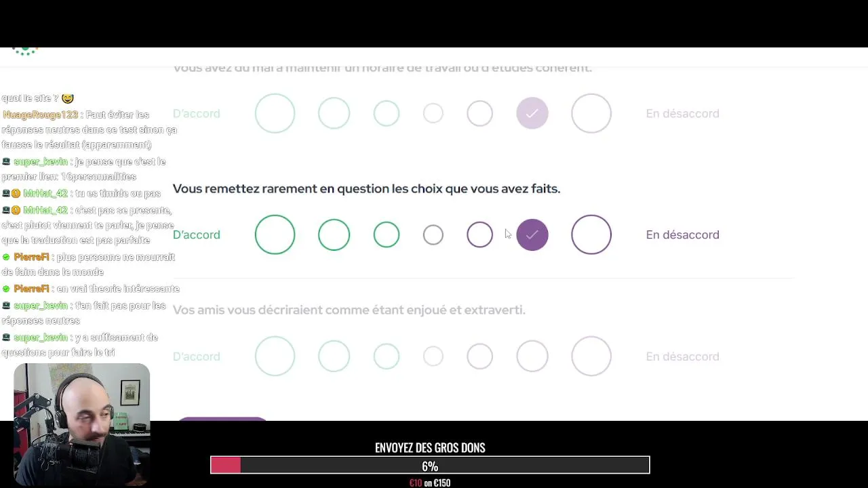Image resolution: width=868 pixels, height=488 pixels.
Task: Choose the neutral circle for "enjoué et extraverti" question
Action: [433, 357]
